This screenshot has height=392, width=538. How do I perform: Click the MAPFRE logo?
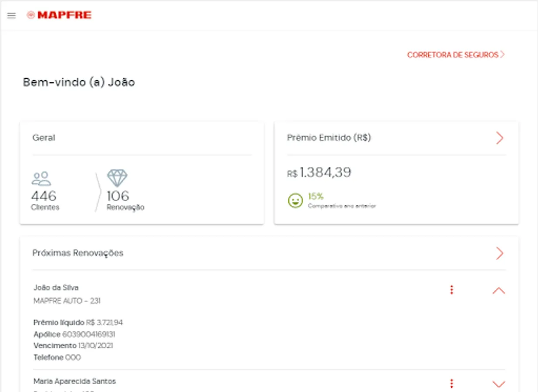point(59,15)
